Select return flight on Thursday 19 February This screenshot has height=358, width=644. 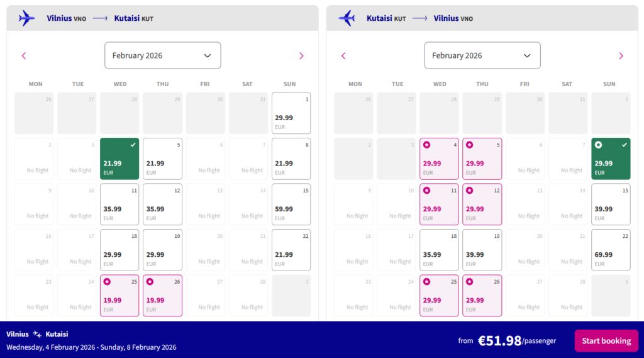[x=482, y=250]
